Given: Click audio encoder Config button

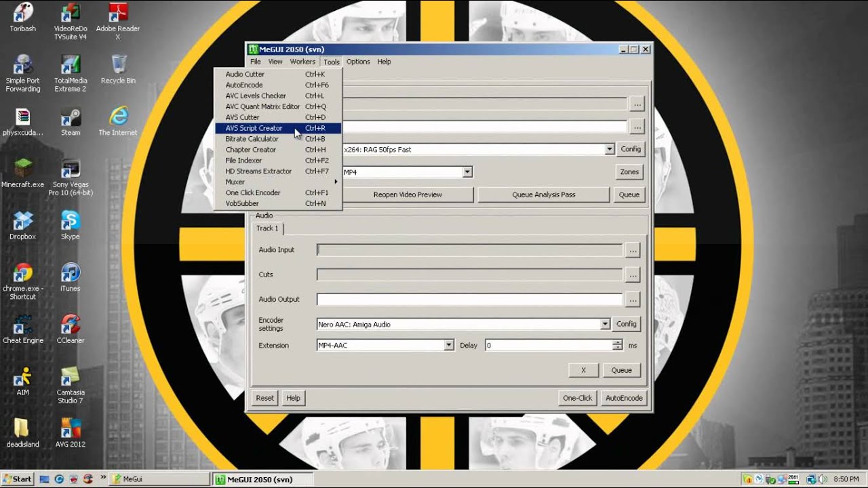Looking at the screenshot, I should click(626, 324).
